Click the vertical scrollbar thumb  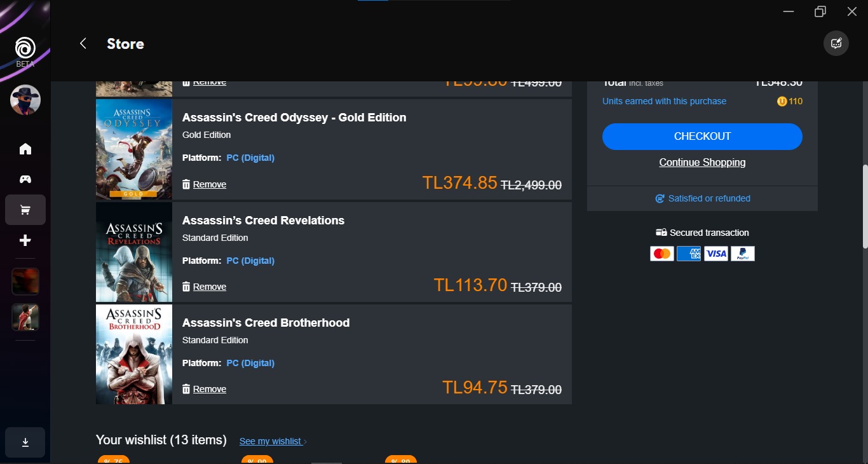[865, 207]
